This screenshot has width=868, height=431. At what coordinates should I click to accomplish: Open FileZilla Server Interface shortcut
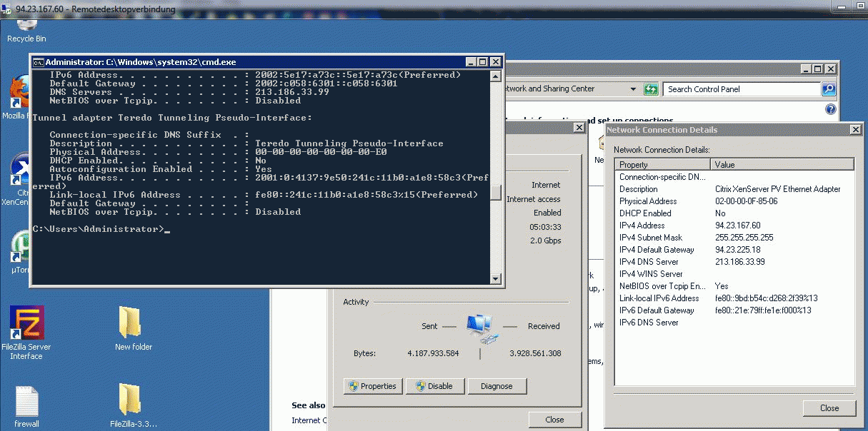26,333
